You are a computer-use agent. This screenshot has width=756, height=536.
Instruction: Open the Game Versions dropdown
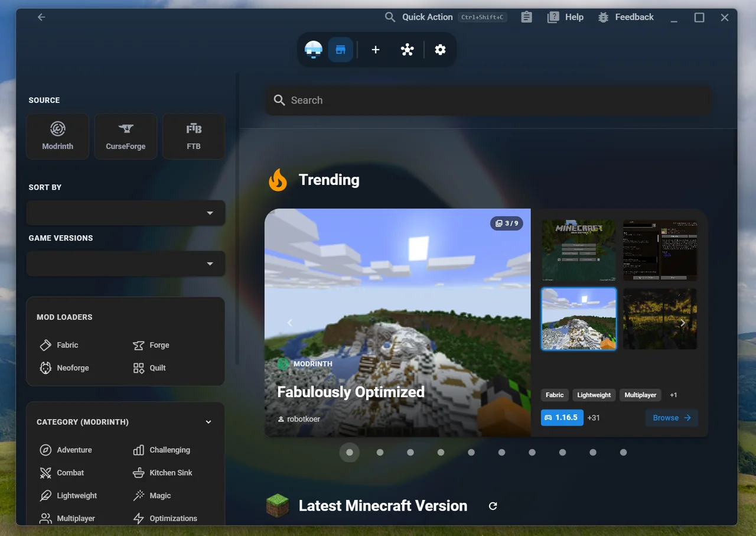click(x=126, y=264)
